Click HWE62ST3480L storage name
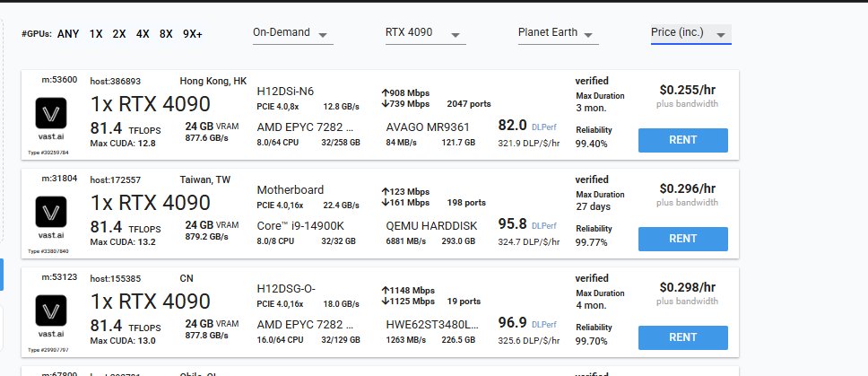Viewport: 868px width, 376px height. pyautogui.click(x=432, y=325)
